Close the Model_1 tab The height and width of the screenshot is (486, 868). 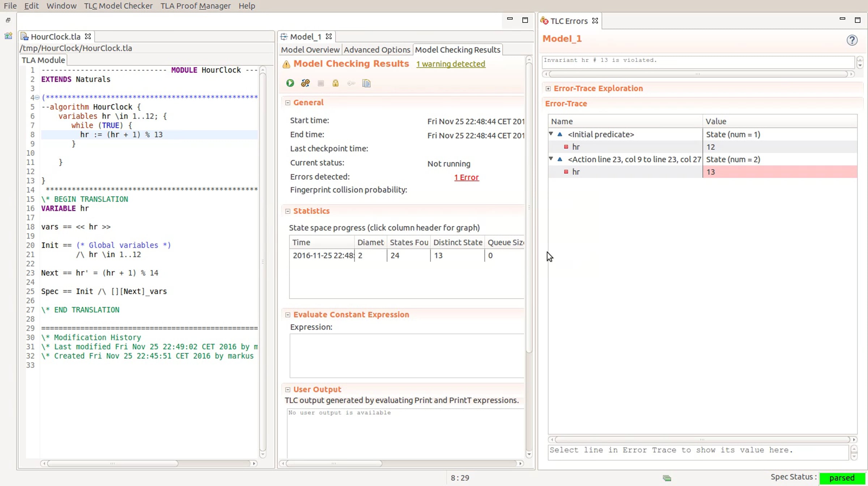[328, 37]
